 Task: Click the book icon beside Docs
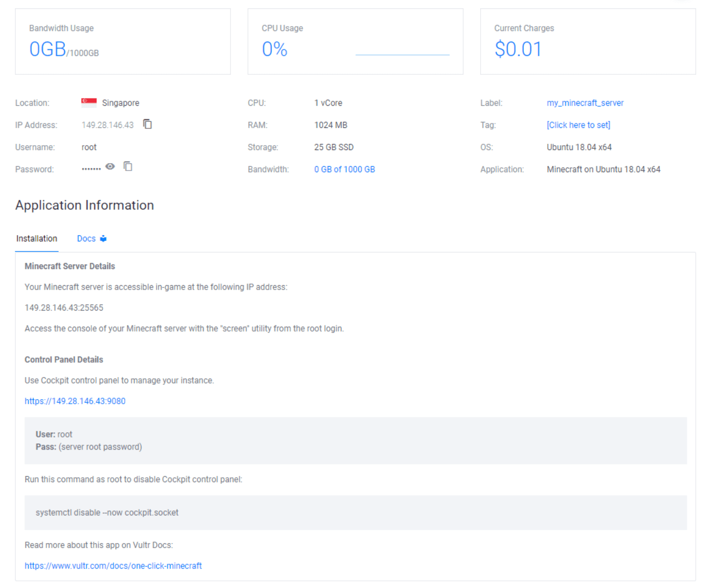[x=103, y=239]
